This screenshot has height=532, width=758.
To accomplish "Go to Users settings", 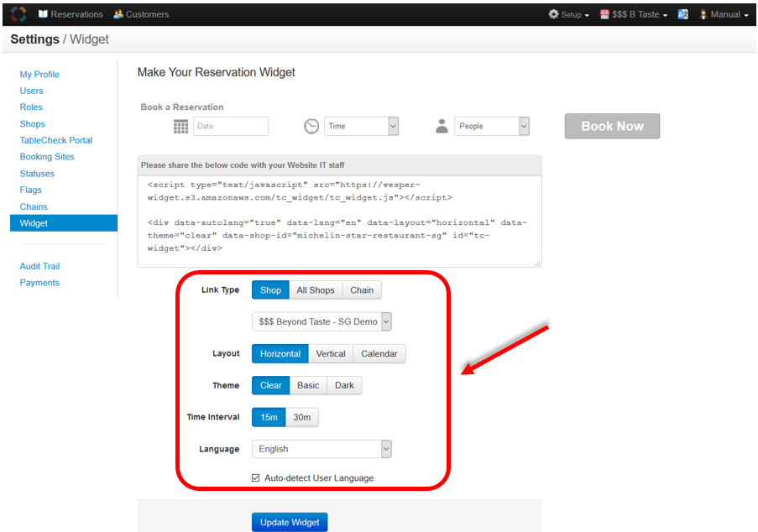I will click(31, 91).
